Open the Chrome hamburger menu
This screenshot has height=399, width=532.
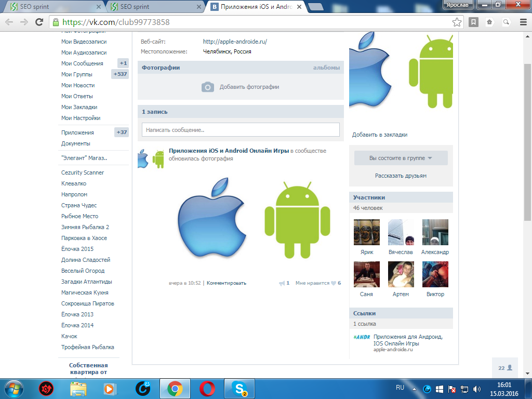coord(523,22)
